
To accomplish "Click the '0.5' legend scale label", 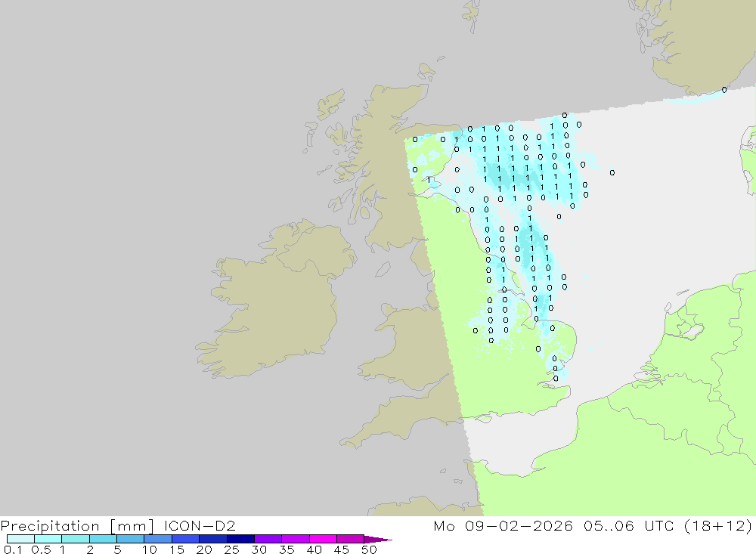I will pyautogui.click(x=41, y=549).
